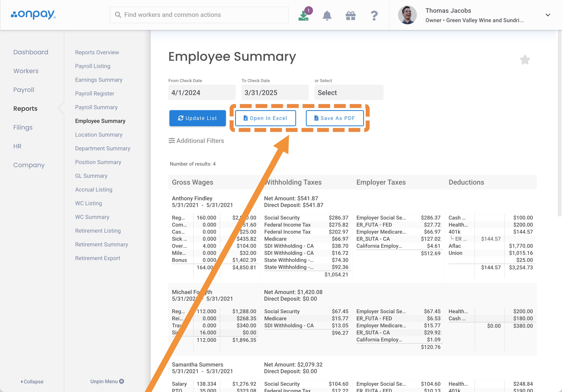562x392 pixels.
Task: Open WC Summary report
Action: [x=92, y=217]
